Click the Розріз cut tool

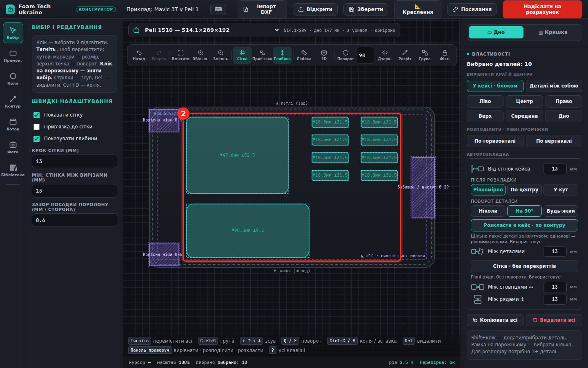click(x=405, y=55)
